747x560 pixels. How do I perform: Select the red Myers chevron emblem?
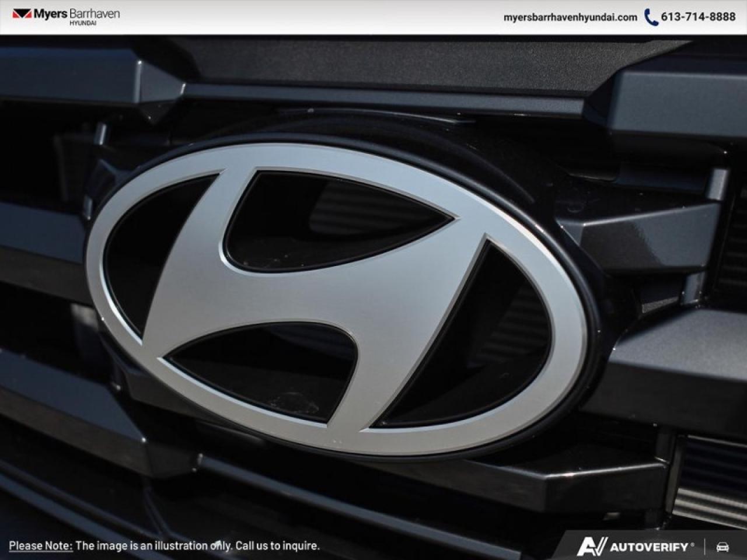(22, 13)
